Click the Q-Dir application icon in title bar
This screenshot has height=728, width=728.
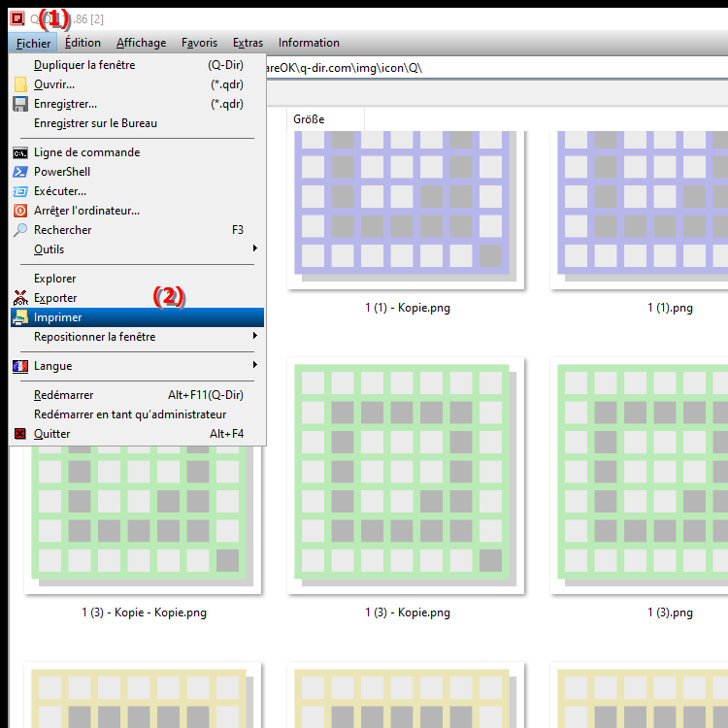17,18
